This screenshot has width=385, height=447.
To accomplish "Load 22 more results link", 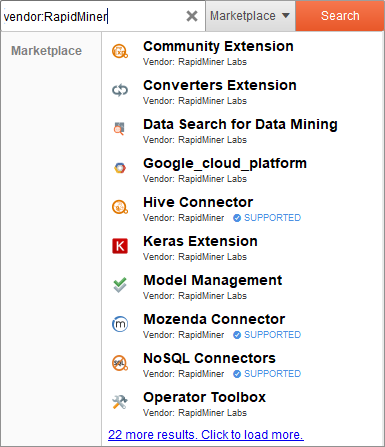I will (x=206, y=435).
